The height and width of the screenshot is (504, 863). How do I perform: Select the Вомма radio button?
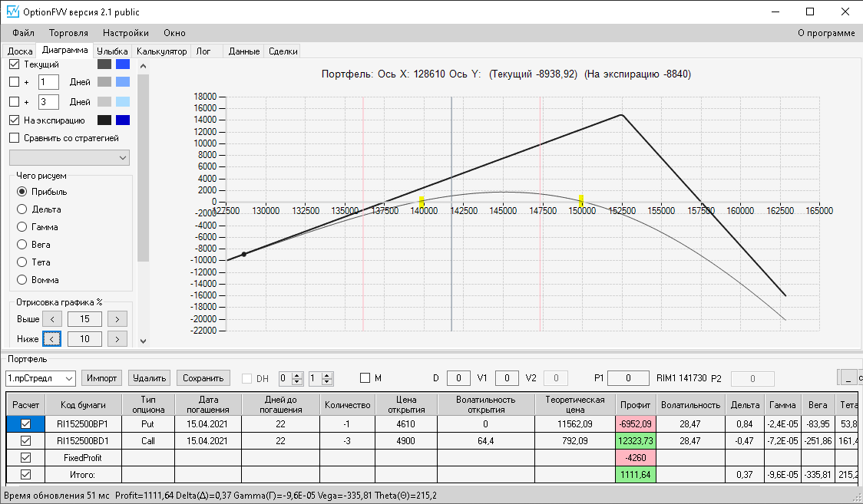click(22, 280)
